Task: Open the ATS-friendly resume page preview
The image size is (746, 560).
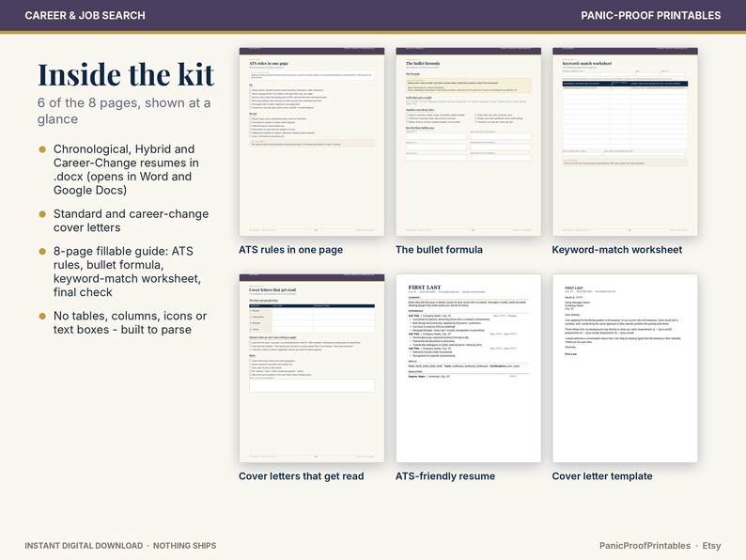Action: click(x=469, y=367)
